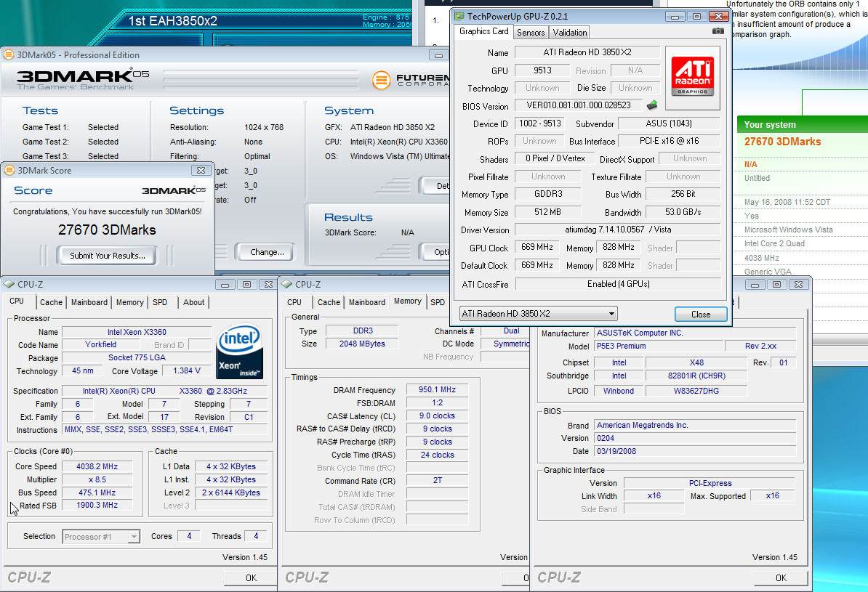
Task: Maximize the left CPU-Z window
Action: [247, 285]
